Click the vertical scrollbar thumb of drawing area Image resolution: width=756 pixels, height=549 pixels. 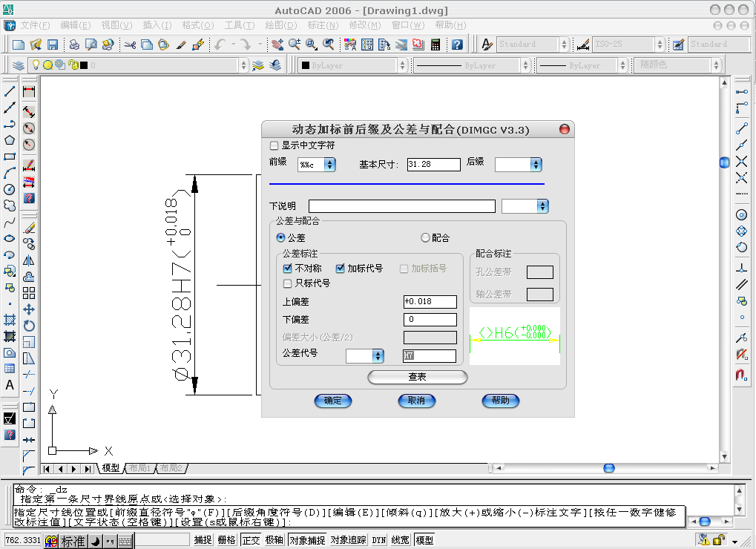(x=724, y=162)
